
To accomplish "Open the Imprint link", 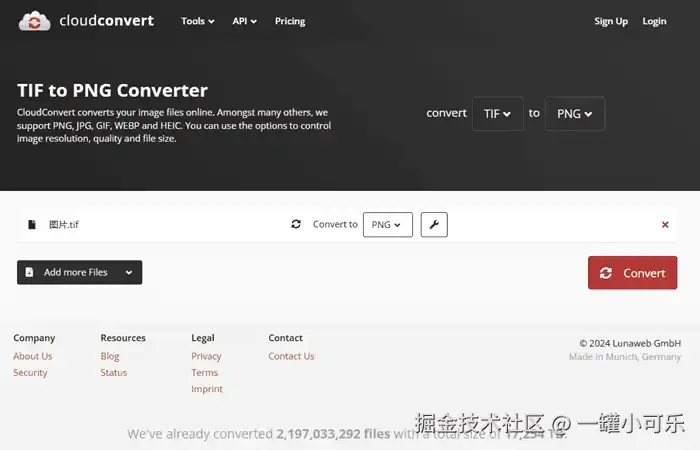I will pos(207,389).
